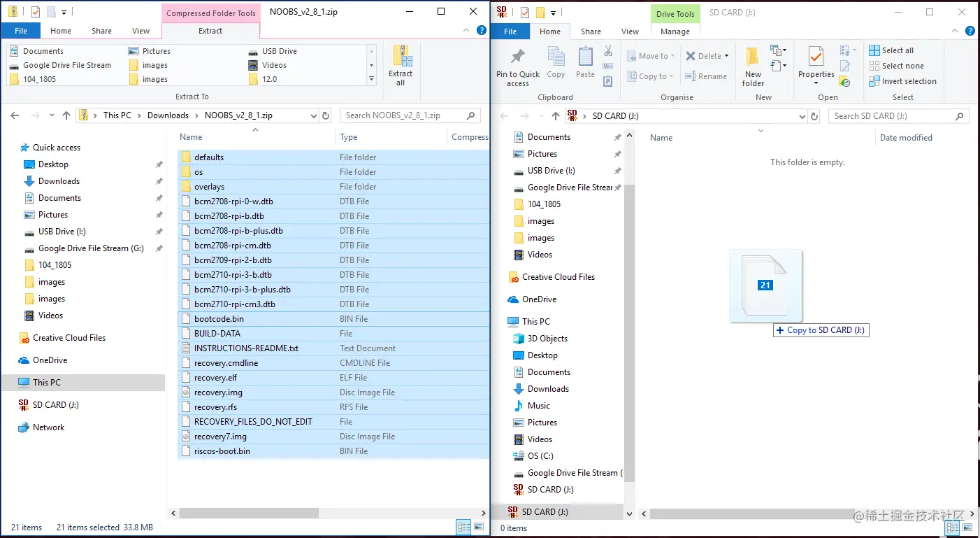Click the new folder icon in the SD CARD title bar
980x538 pixels.
click(x=540, y=12)
